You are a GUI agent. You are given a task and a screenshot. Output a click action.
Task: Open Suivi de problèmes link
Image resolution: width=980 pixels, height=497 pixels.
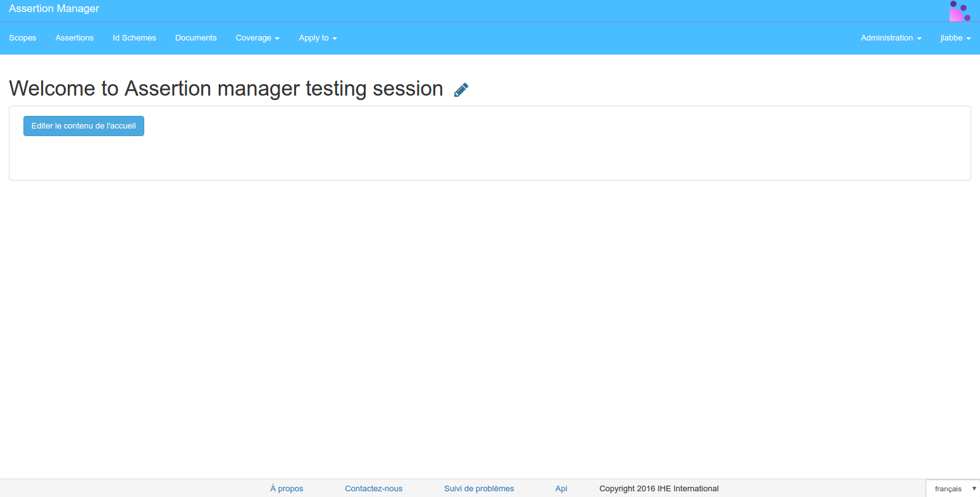(479, 489)
